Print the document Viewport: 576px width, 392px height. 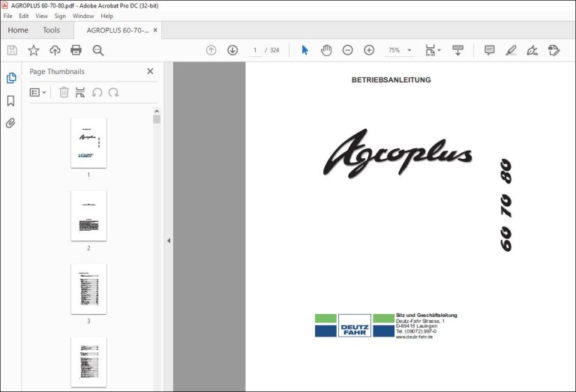click(76, 50)
